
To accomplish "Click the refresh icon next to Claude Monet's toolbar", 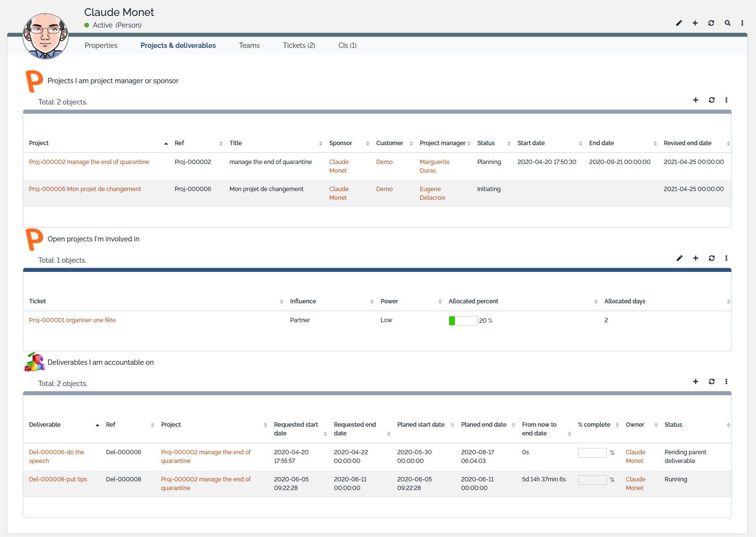I will point(711,23).
